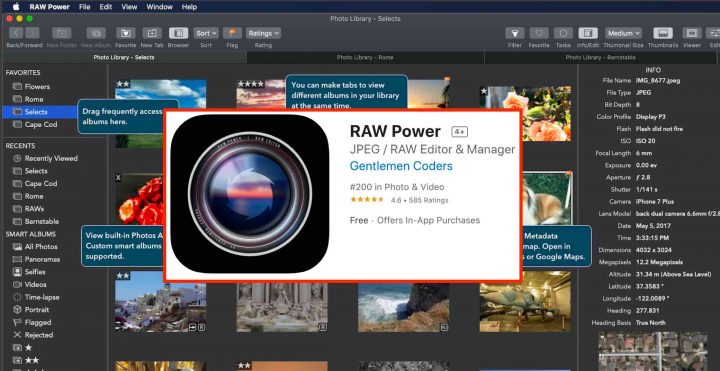Open the Apple menu
The image size is (720, 371).
tap(16, 6)
